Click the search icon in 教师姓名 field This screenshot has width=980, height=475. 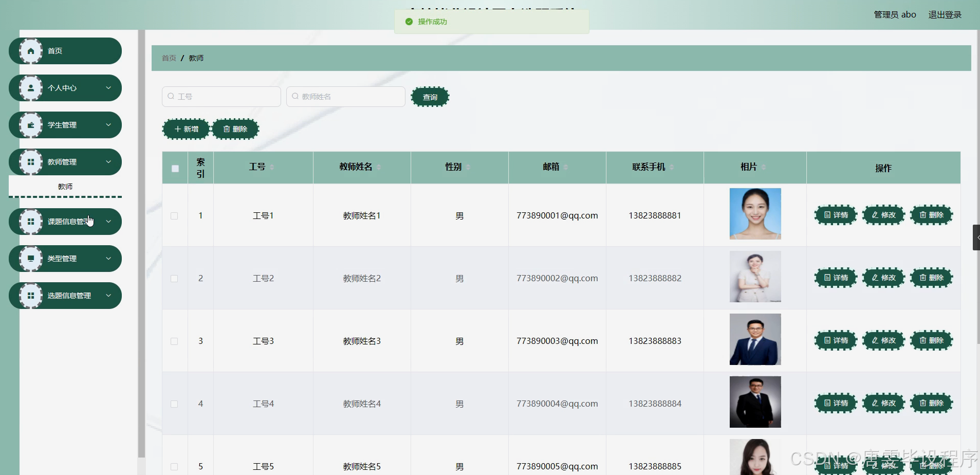(x=295, y=96)
